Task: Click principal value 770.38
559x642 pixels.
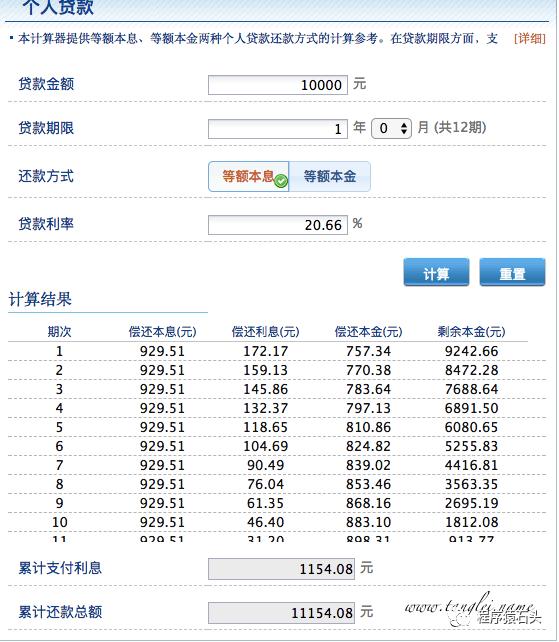Action: pyautogui.click(x=369, y=370)
